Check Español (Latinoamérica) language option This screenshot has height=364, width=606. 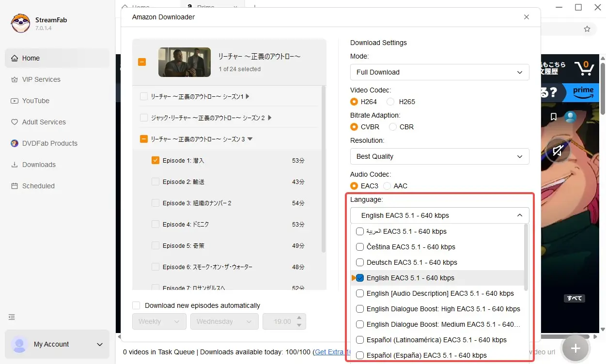[x=360, y=340]
